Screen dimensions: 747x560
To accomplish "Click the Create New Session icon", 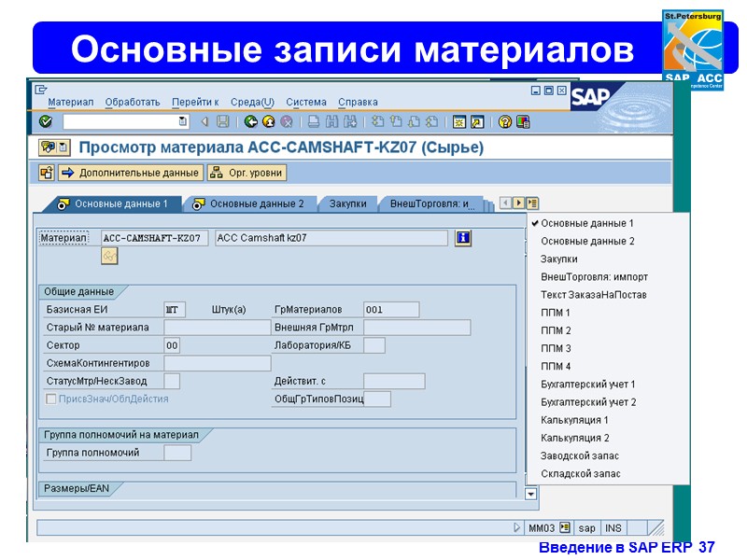I will [459, 122].
